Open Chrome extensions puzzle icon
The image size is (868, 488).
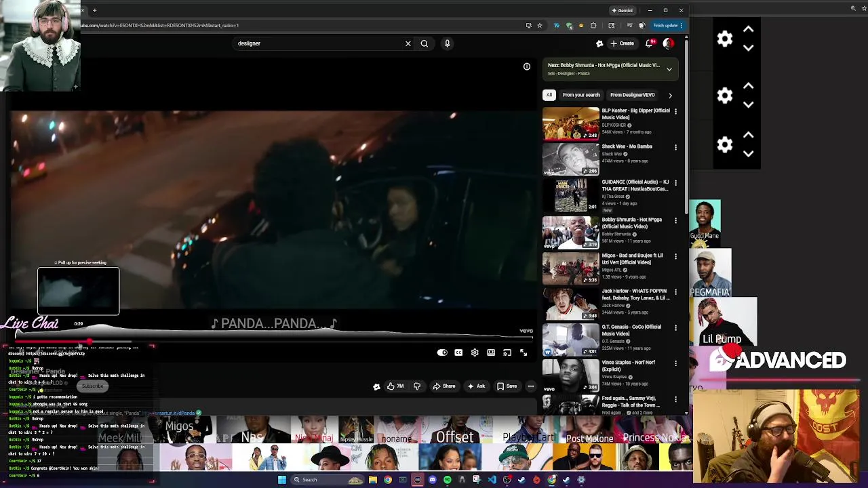point(593,25)
